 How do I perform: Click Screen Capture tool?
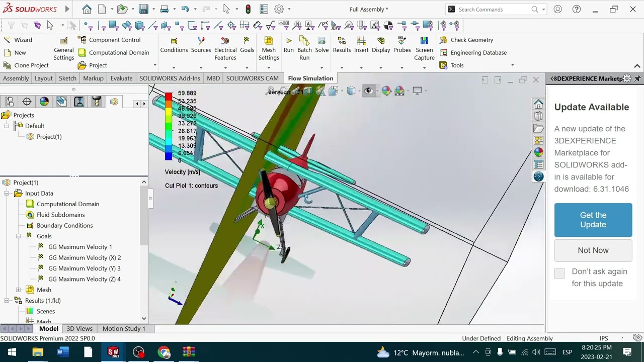pos(424,49)
